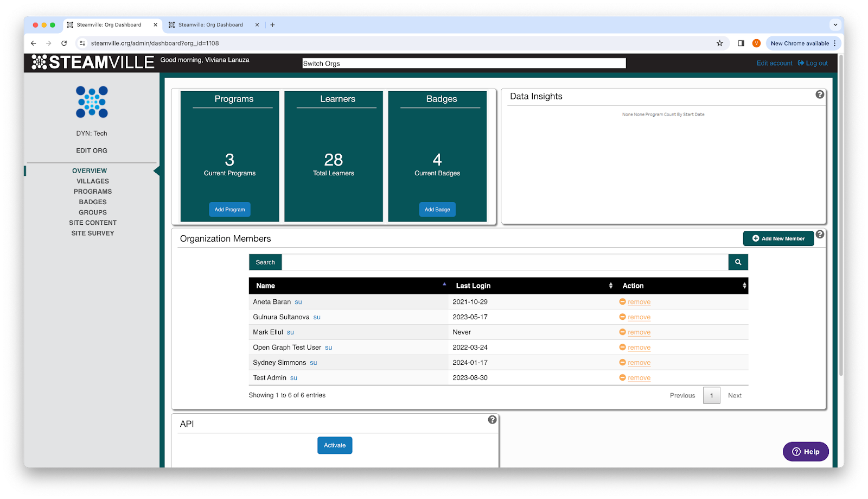Open the Switch Orgs selector
868x499 pixels.
[x=464, y=64]
